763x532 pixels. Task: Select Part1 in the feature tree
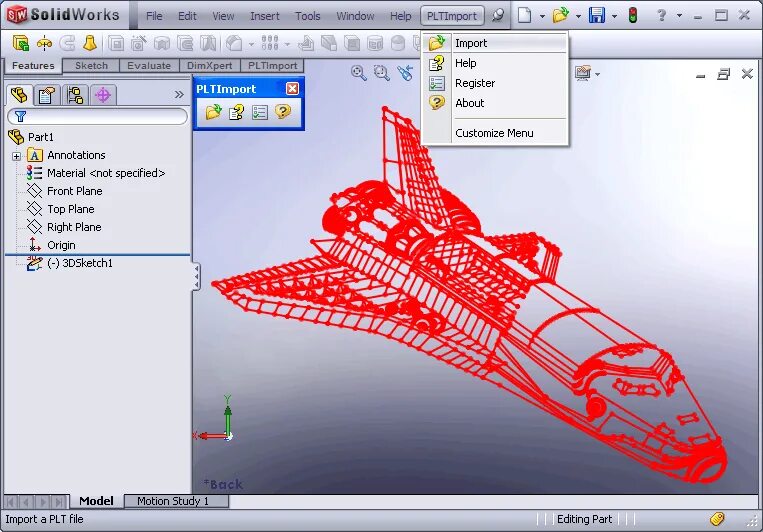click(x=41, y=137)
